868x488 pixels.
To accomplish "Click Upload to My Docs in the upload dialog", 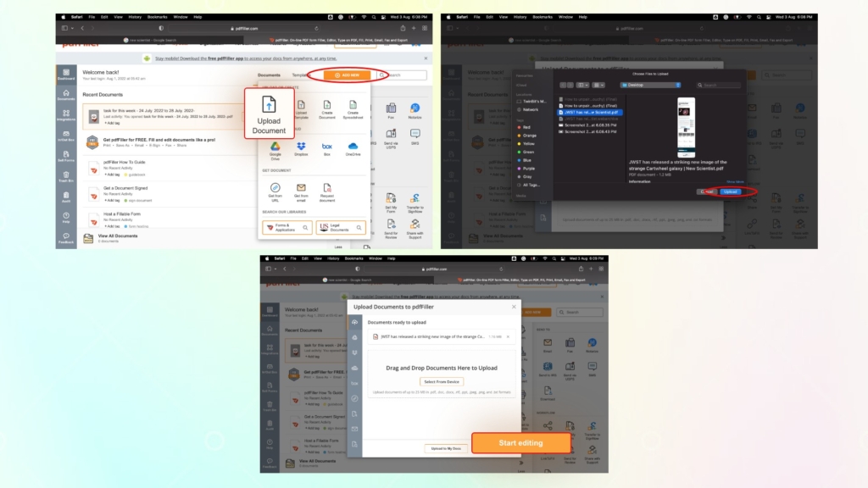I will (446, 448).
